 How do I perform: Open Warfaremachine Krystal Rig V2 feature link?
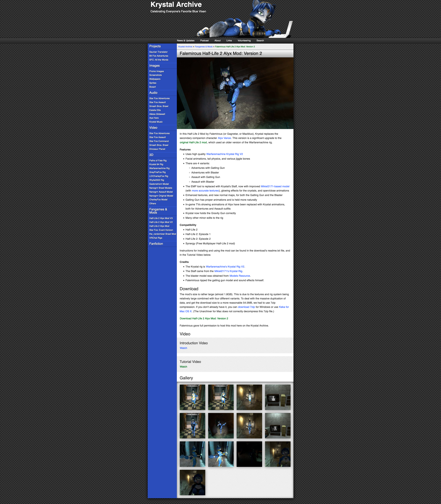(x=225, y=154)
